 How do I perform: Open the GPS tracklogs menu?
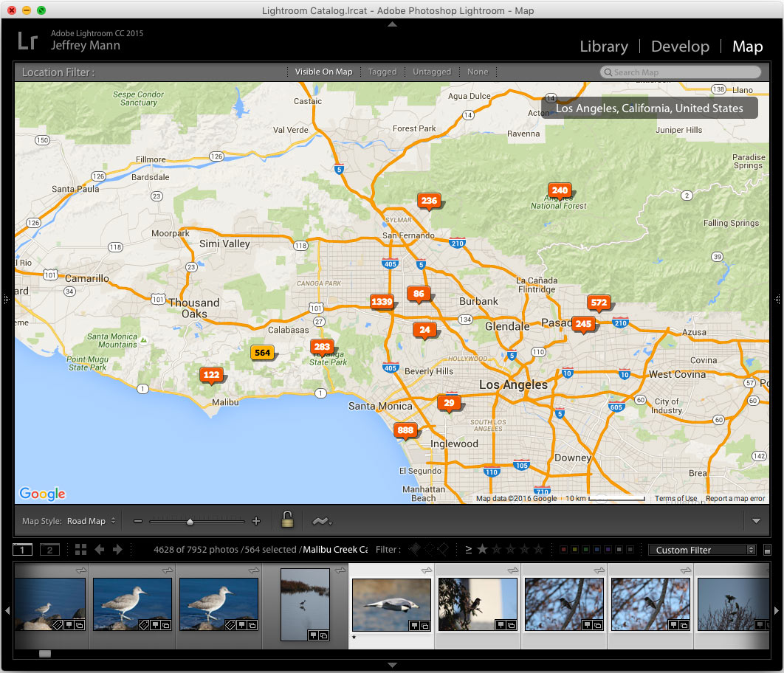pos(322,521)
